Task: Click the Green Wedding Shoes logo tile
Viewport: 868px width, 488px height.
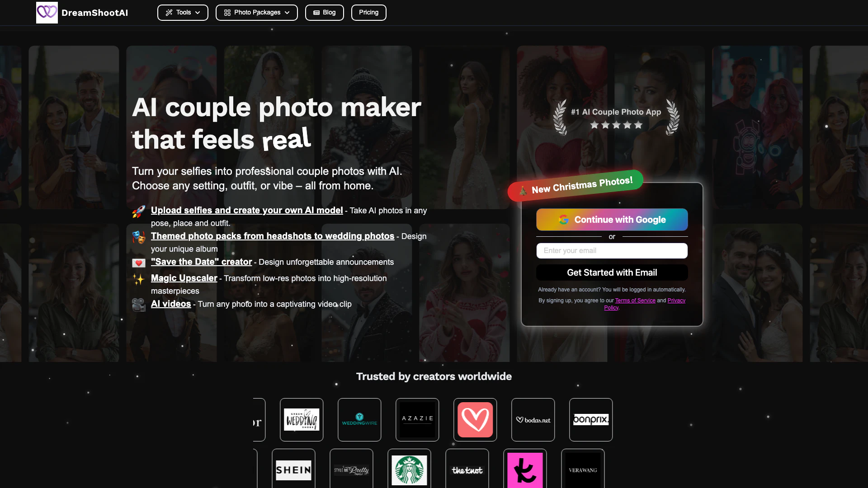Action: click(x=302, y=420)
